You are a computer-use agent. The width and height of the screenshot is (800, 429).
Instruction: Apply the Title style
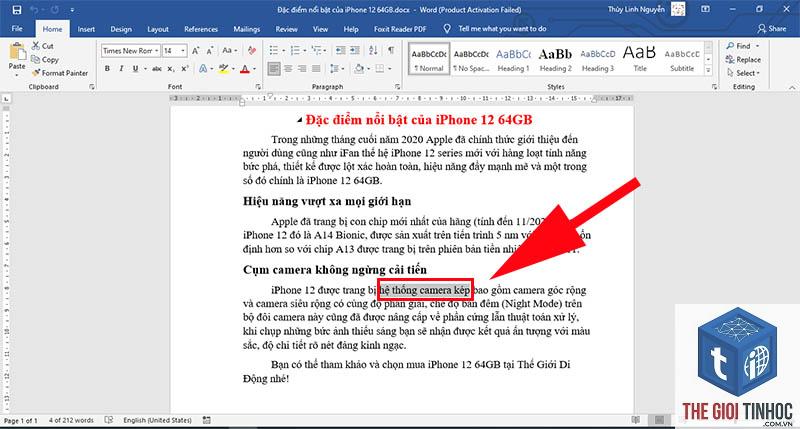click(x=640, y=59)
